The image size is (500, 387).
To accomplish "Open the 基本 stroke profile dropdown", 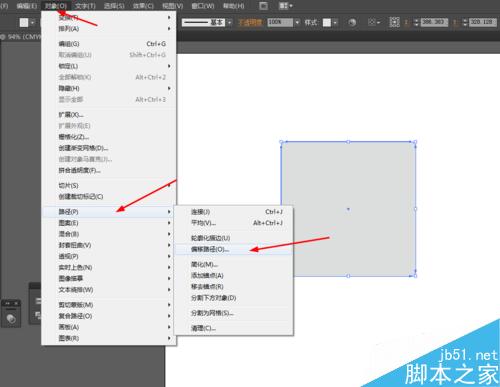I will (x=229, y=22).
